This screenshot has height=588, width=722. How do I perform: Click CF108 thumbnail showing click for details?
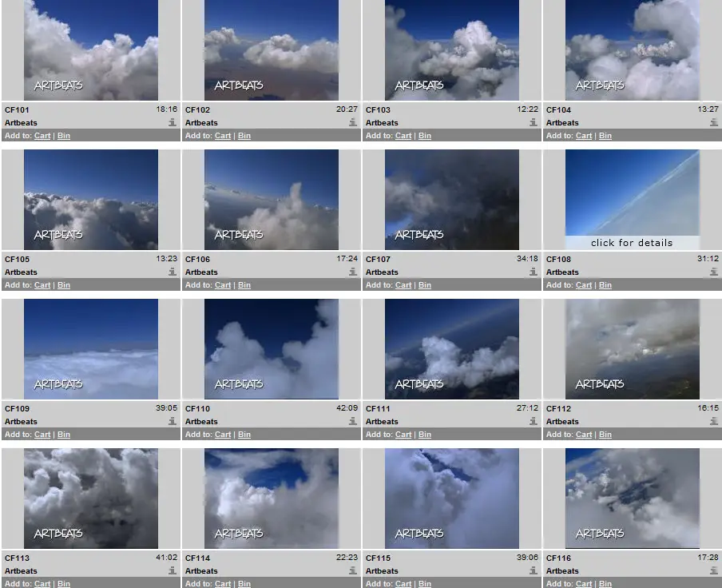coord(633,200)
